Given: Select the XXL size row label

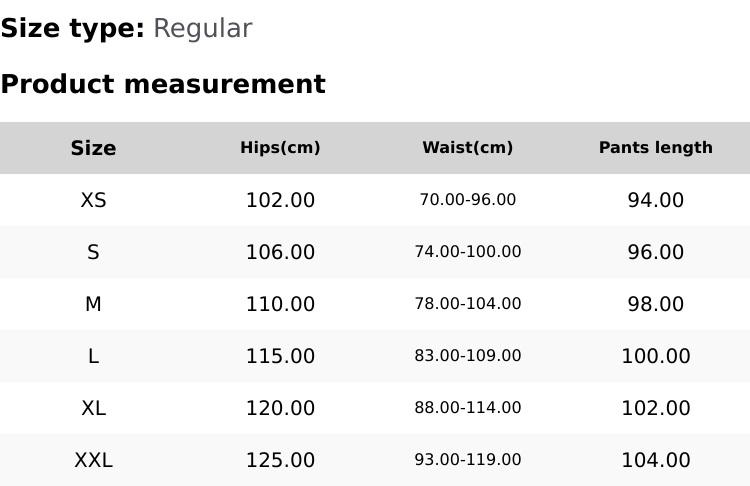Looking at the screenshot, I should pyautogui.click(x=93, y=460).
